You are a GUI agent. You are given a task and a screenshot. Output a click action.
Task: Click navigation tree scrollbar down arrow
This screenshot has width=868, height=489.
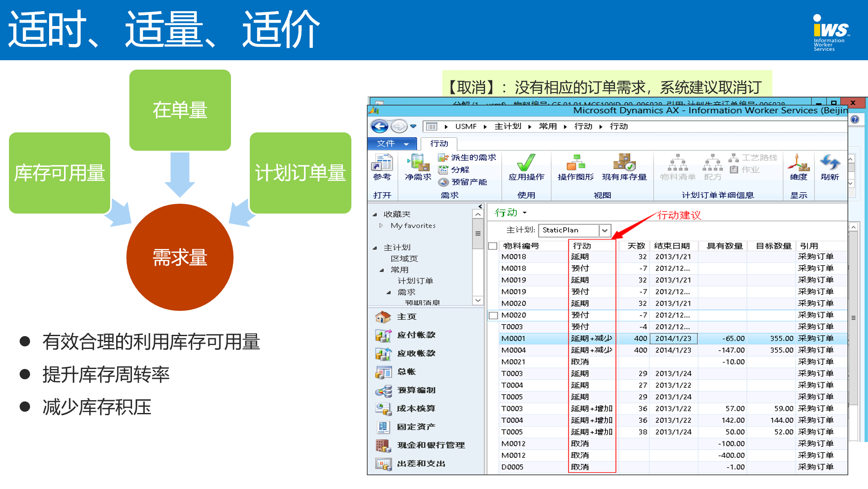coord(478,300)
